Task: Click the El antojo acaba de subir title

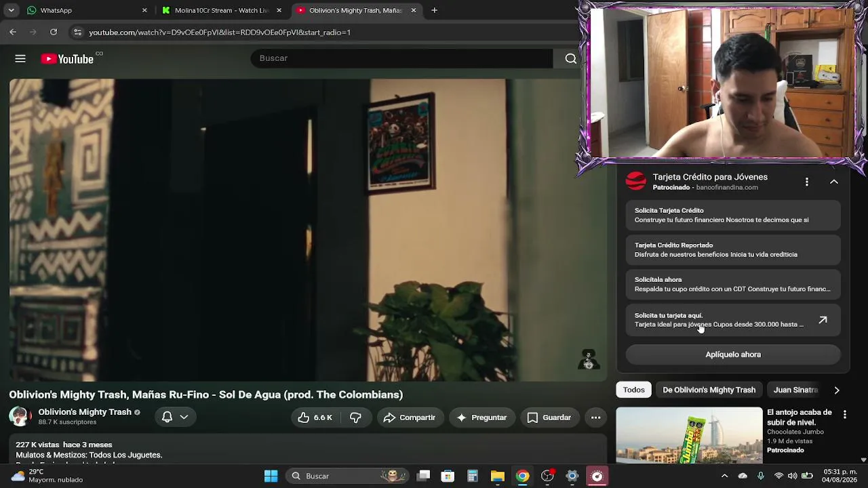Action: (800, 417)
